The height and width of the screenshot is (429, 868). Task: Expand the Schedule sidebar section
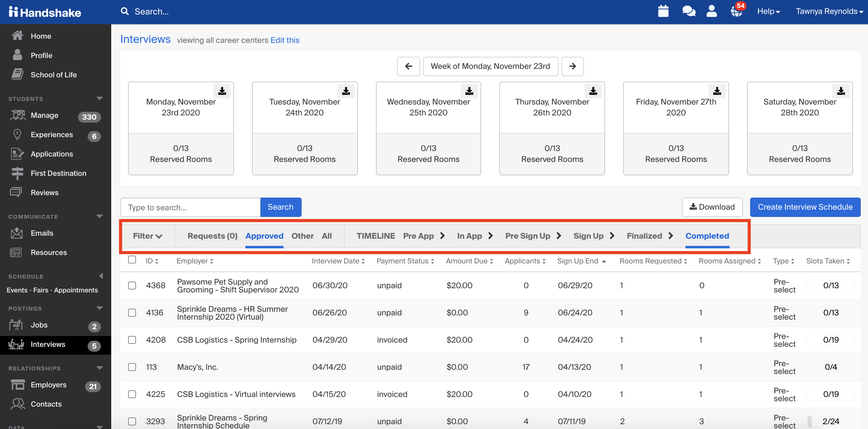tap(101, 276)
